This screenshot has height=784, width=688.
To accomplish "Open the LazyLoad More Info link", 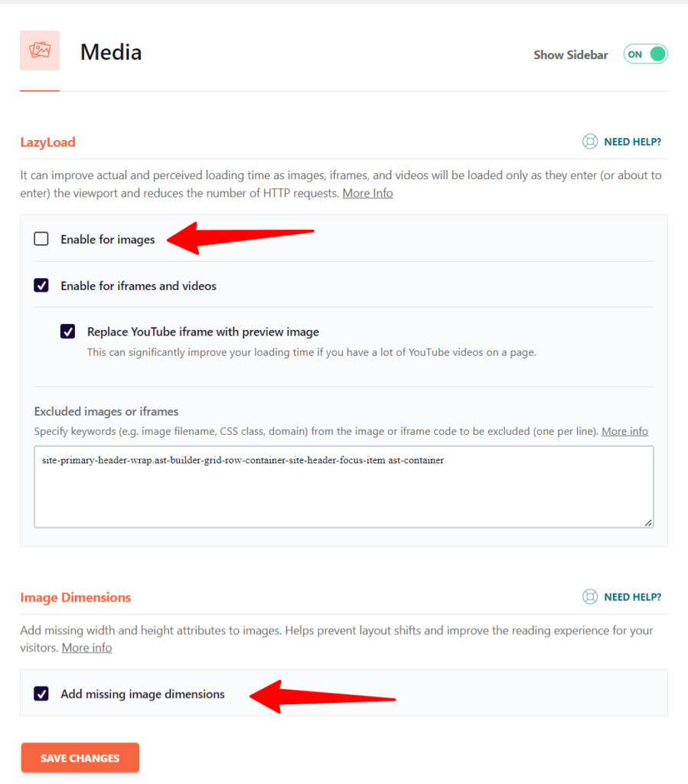I will tap(367, 192).
